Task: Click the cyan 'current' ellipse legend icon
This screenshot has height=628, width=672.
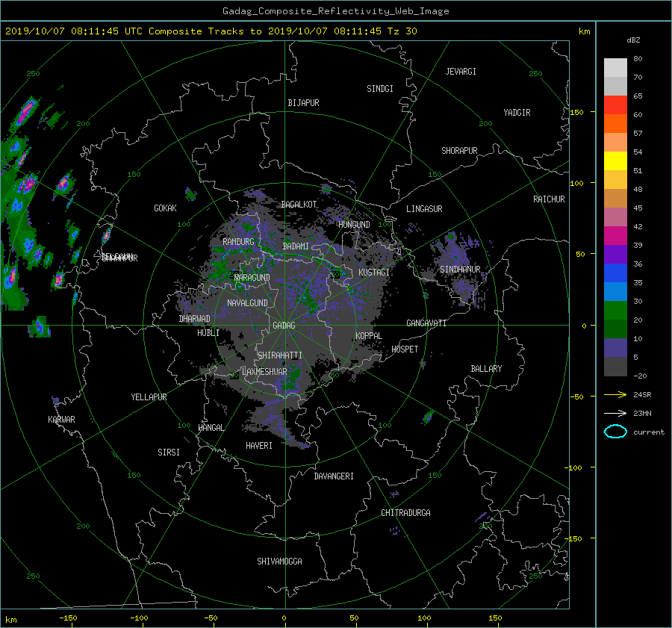Action: (x=615, y=432)
